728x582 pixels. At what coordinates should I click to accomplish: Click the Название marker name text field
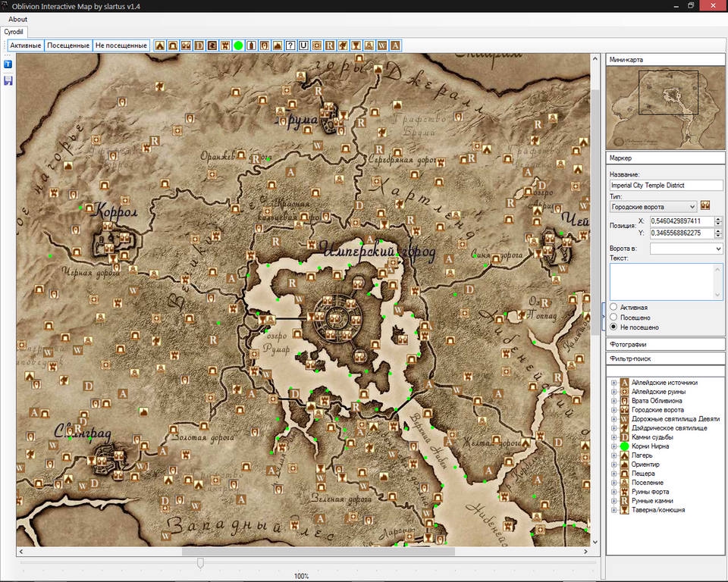point(666,185)
